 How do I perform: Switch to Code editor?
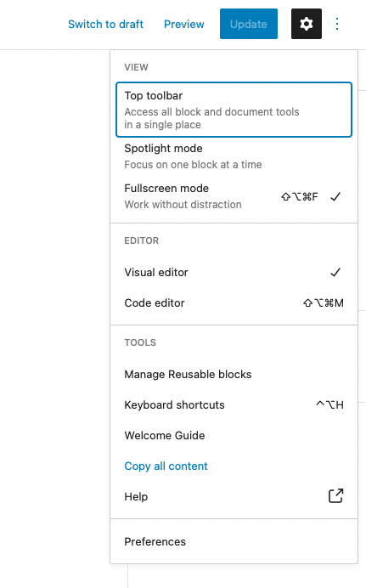(234, 302)
